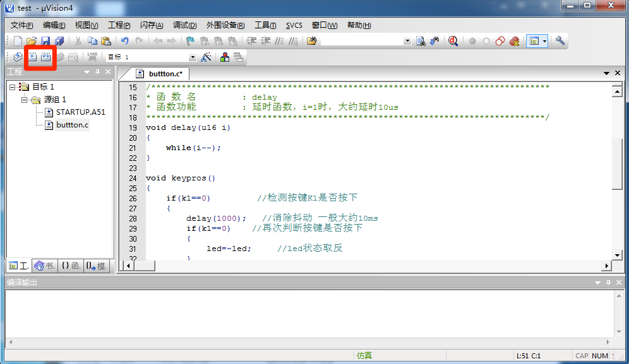Click 仿真 in the status bar
Viewport: 629px width, 364px height.
coord(365,355)
